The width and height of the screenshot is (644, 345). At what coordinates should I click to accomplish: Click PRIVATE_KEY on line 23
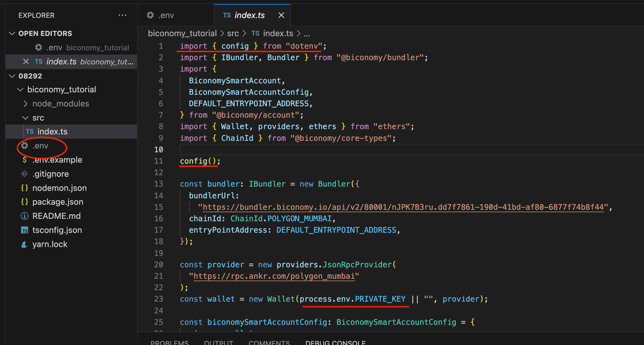point(380,299)
